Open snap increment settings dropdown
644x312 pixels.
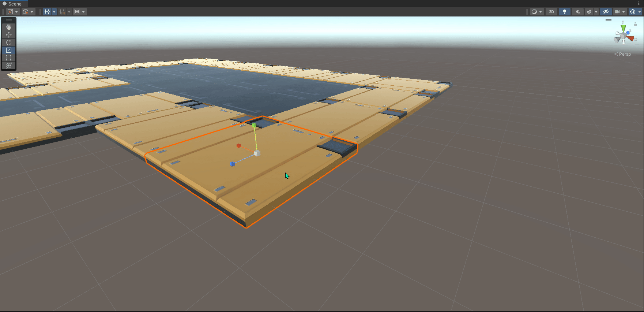[x=83, y=12]
